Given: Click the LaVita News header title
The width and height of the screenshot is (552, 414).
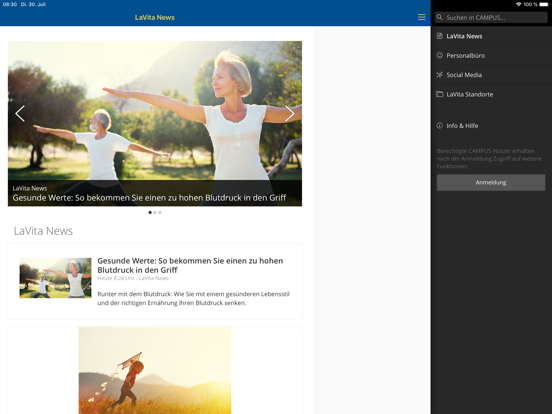Looking at the screenshot, I should pos(155,17).
